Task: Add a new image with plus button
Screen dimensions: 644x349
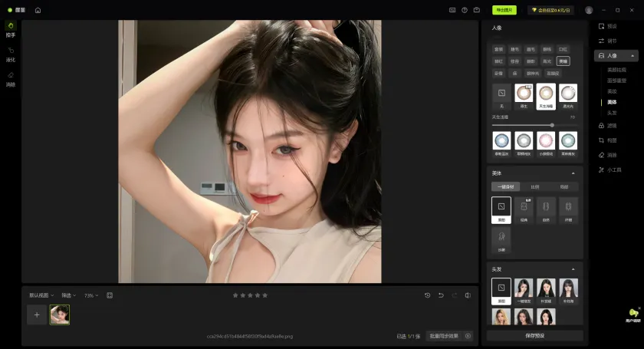Action: tap(37, 315)
